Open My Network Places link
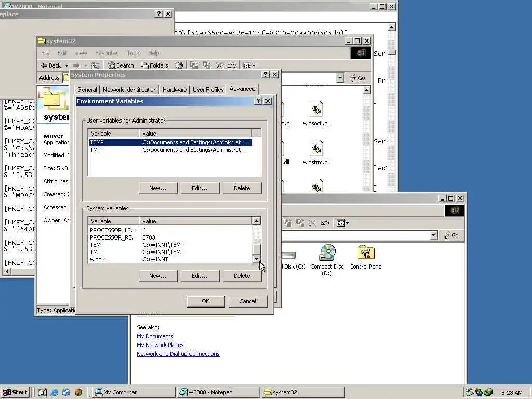This screenshot has width=532, height=399. (x=160, y=345)
